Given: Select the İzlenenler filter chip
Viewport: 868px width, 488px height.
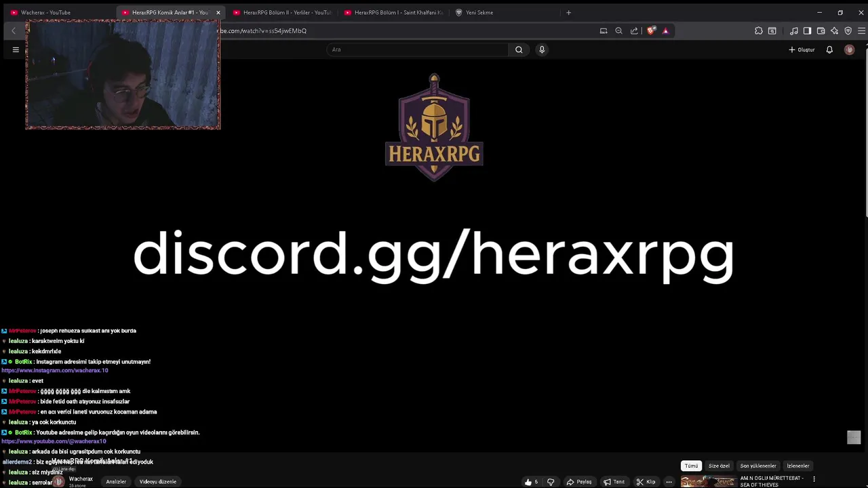Looking at the screenshot, I should point(797,466).
